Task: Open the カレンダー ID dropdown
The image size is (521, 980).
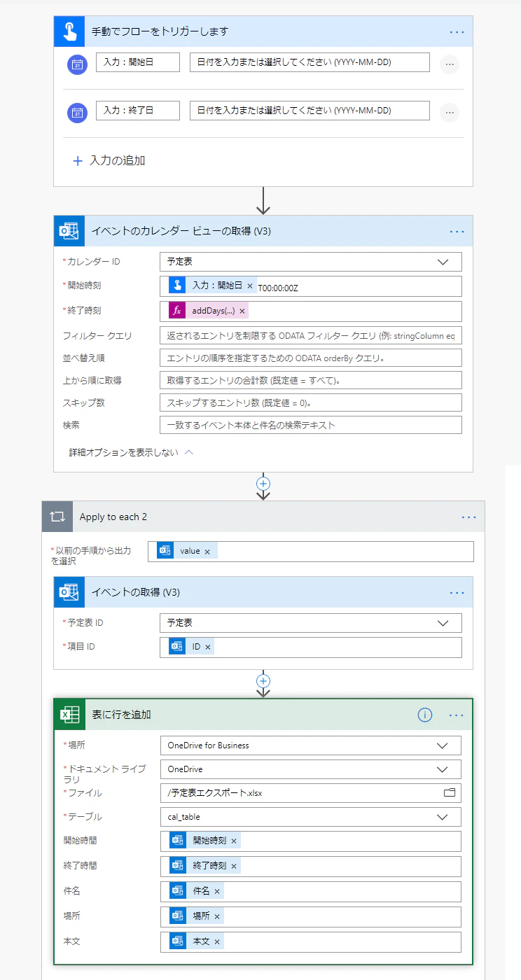Action: [x=443, y=260]
